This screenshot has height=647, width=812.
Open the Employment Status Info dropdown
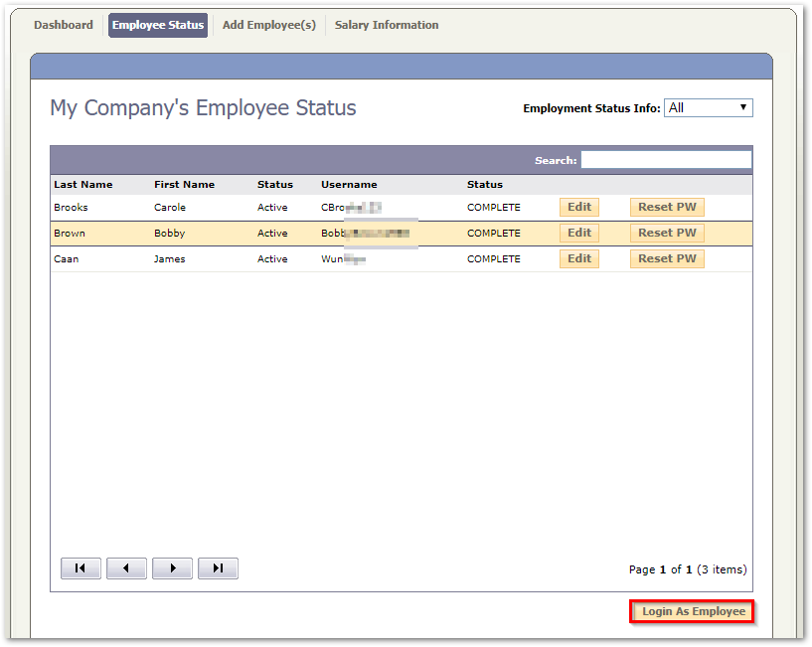pyautogui.click(x=708, y=107)
